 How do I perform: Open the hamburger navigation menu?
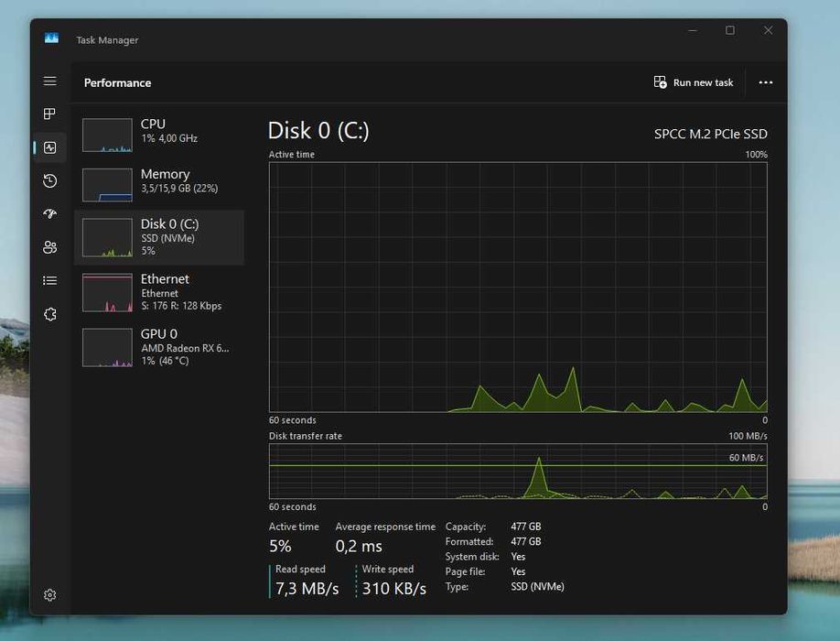49,81
